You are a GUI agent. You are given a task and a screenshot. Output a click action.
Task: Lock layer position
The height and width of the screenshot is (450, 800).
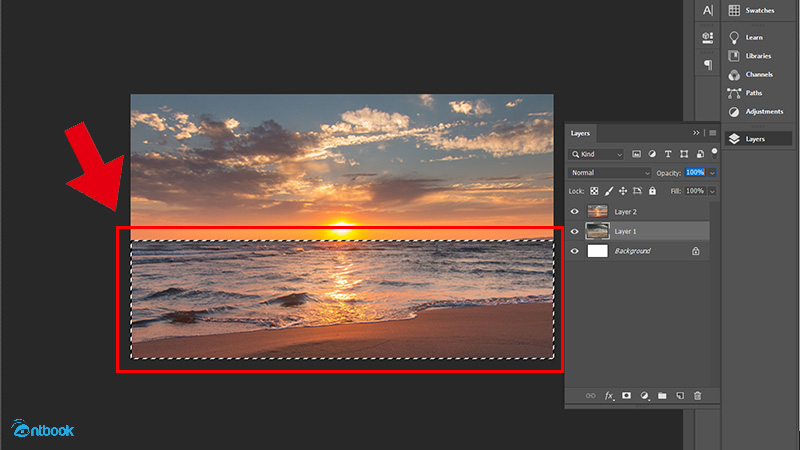(623, 191)
